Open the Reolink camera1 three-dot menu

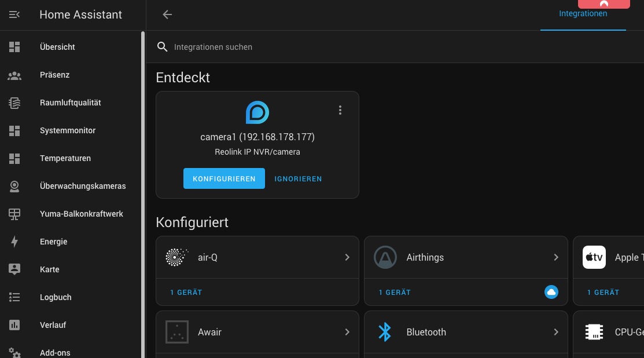pyautogui.click(x=340, y=110)
